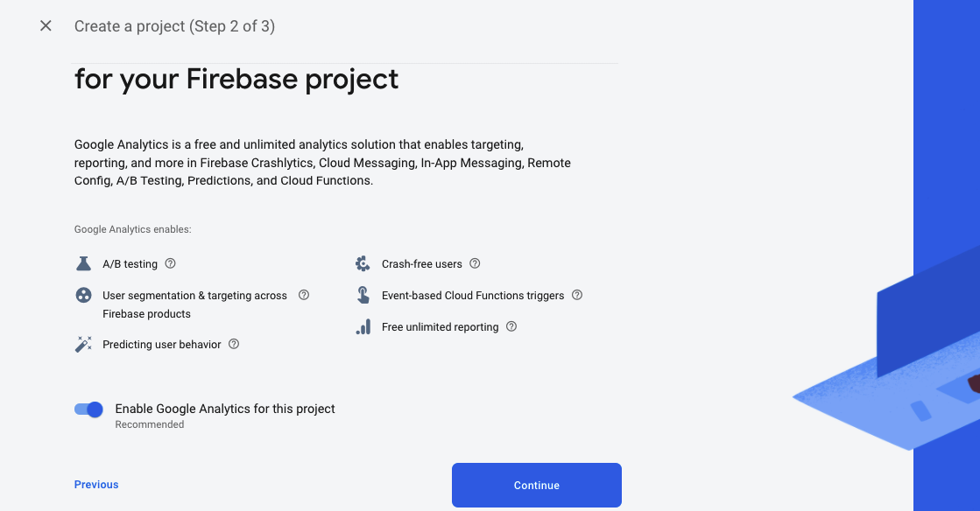Click the Predicting user behavior wand icon
The width and height of the screenshot is (980, 511).
[83, 344]
